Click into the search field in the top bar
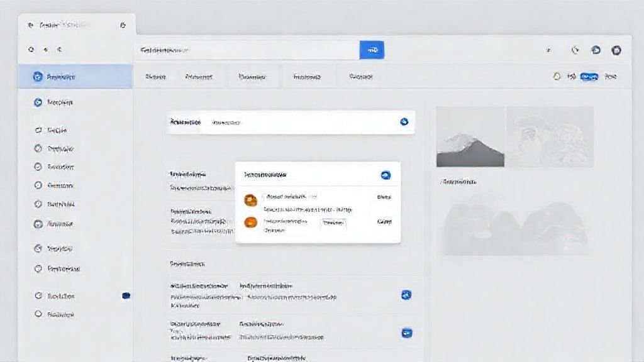 pyautogui.click(x=245, y=50)
